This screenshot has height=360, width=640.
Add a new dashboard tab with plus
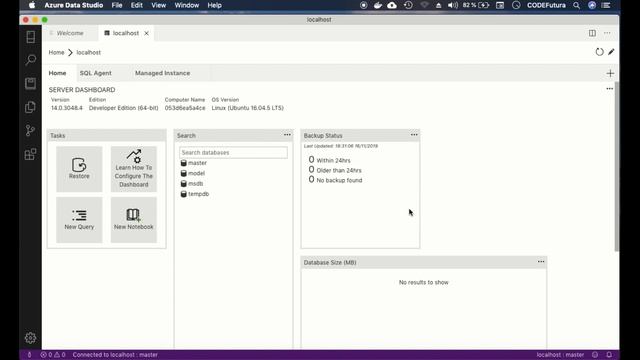tap(610, 73)
